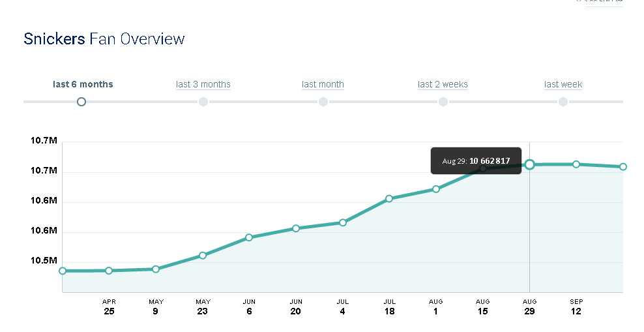This screenshot has width=644, height=332.
Task: Click the Apr 25 data point marker
Action: [109, 270]
